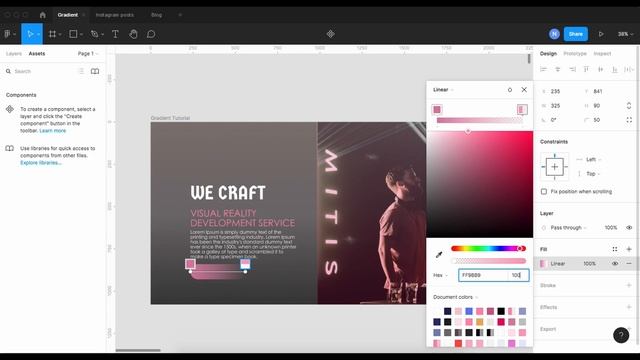This screenshot has width=640, height=360.
Task: Select the Text tool
Action: [115, 34]
